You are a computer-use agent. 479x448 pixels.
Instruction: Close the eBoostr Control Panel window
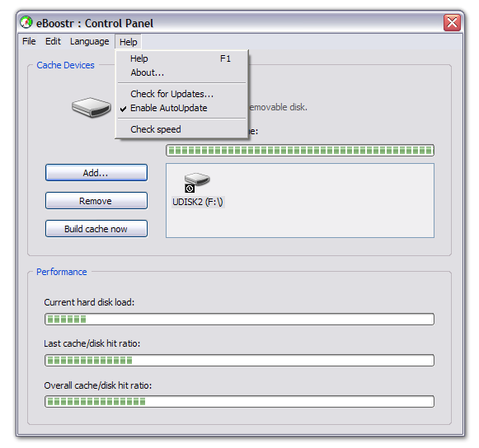(x=452, y=22)
